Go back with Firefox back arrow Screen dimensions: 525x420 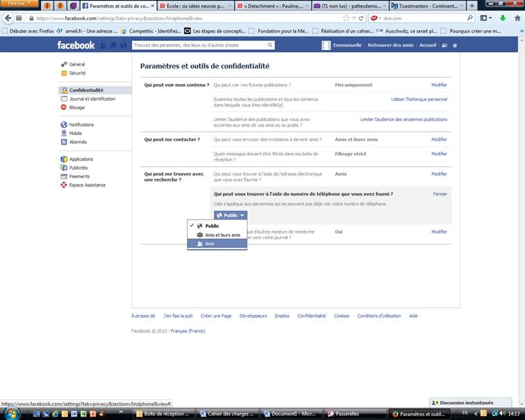[8, 18]
